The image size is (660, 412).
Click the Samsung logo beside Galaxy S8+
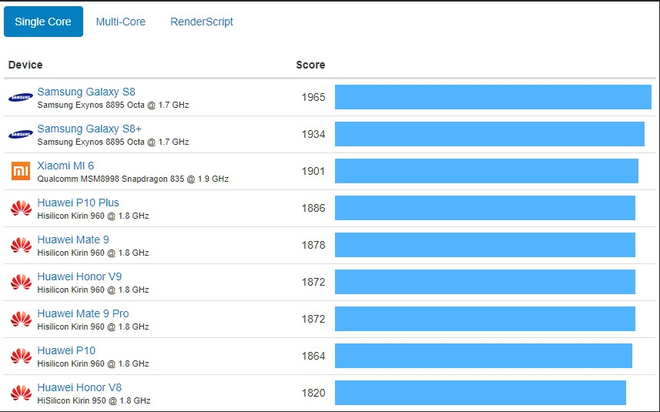(20, 134)
